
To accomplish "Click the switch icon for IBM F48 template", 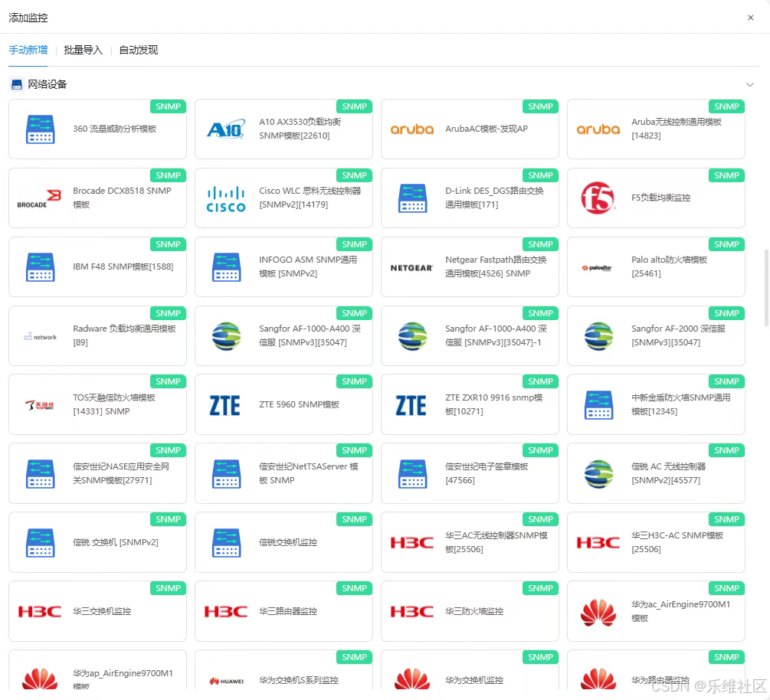I will [x=41, y=267].
